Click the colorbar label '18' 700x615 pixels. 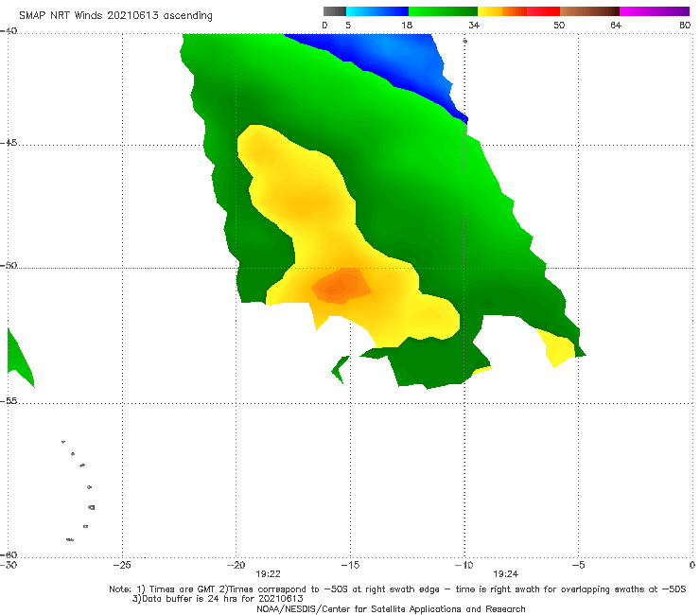tap(407, 25)
